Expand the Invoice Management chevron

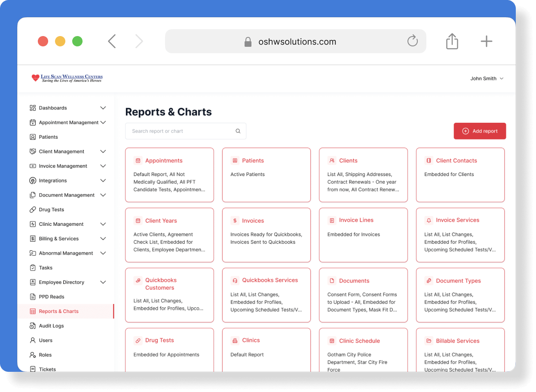coord(103,166)
